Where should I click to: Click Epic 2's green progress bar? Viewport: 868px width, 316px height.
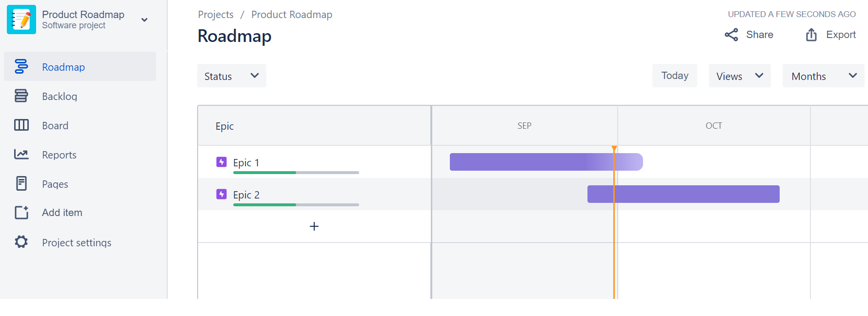click(x=264, y=205)
